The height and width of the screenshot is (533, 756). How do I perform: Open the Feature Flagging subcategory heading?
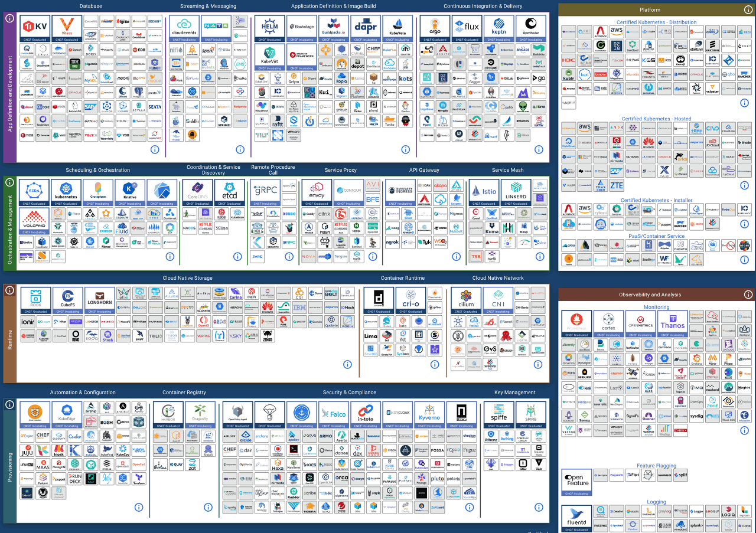tap(656, 466)
